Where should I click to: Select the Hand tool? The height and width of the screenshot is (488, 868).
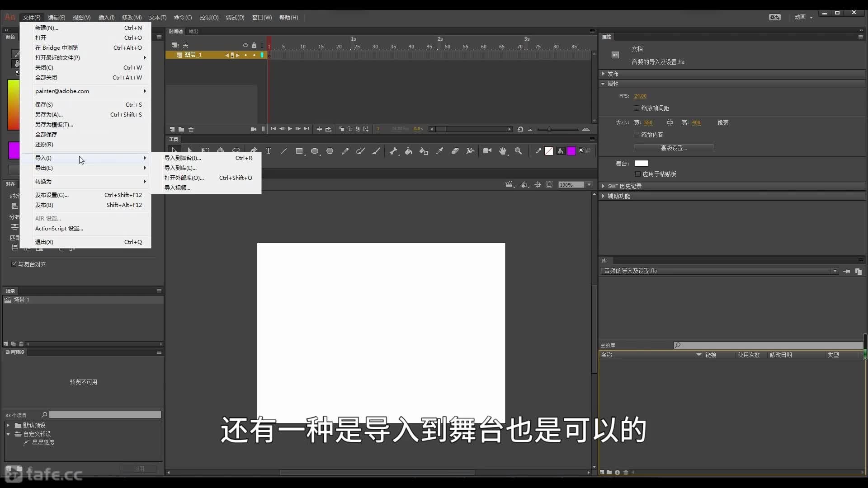[503, 151]
